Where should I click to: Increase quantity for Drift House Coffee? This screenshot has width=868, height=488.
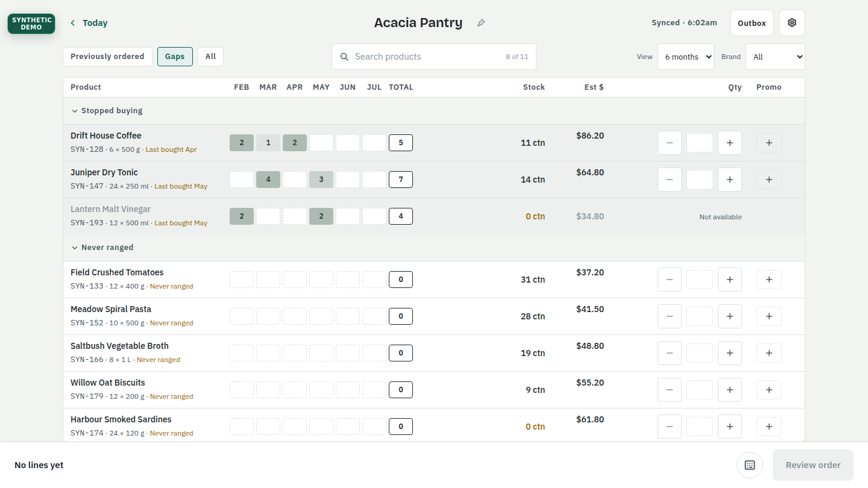pos(730,143)
